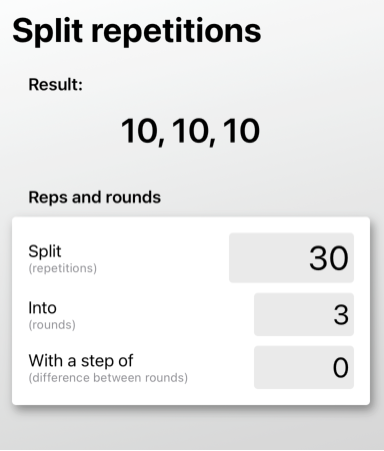The width and height of the screenshot is (384, 451).
Task: Click the Result: label
Action: click(x=55, y=84)
